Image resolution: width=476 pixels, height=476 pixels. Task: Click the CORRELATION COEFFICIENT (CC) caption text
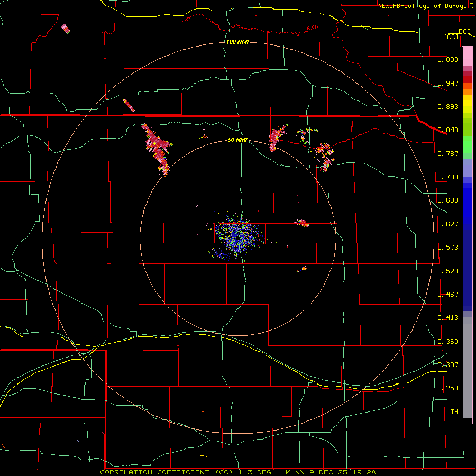pyautogui.click(x=168, y=472)
